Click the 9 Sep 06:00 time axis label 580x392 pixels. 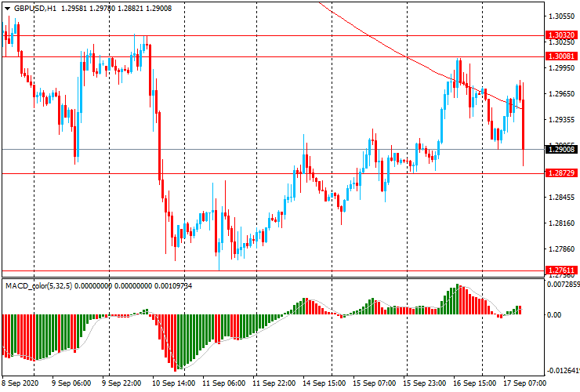coord(71,383)
